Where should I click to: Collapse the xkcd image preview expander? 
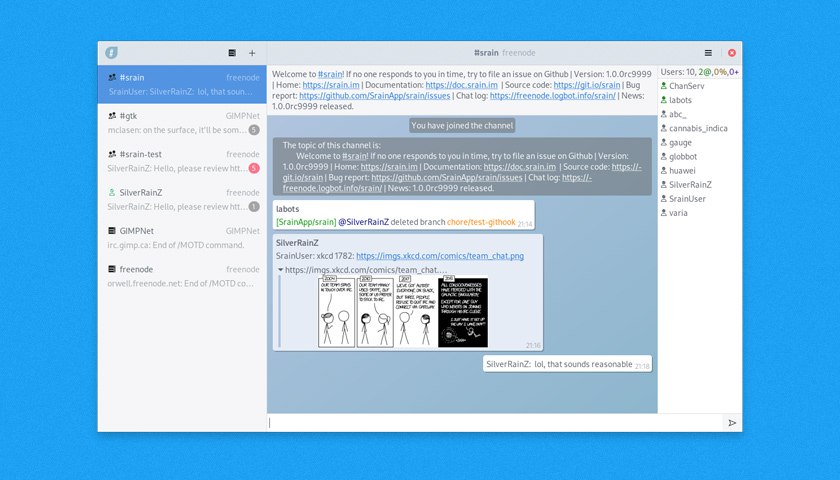coord(281,270)
